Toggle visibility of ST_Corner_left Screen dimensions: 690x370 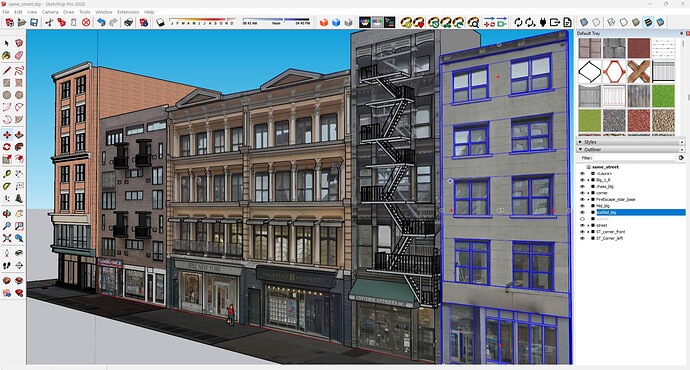(x=582, y=238)
